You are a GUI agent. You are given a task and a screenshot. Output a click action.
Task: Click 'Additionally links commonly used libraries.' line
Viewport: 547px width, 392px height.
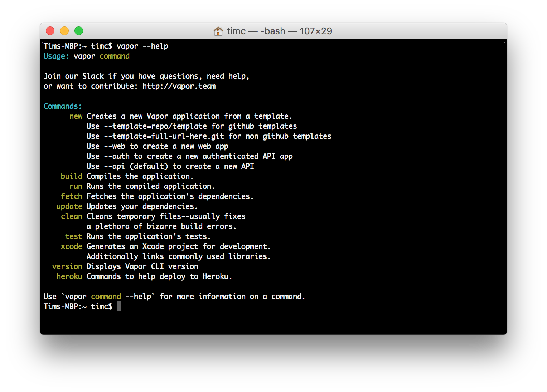tap(179, 256)
